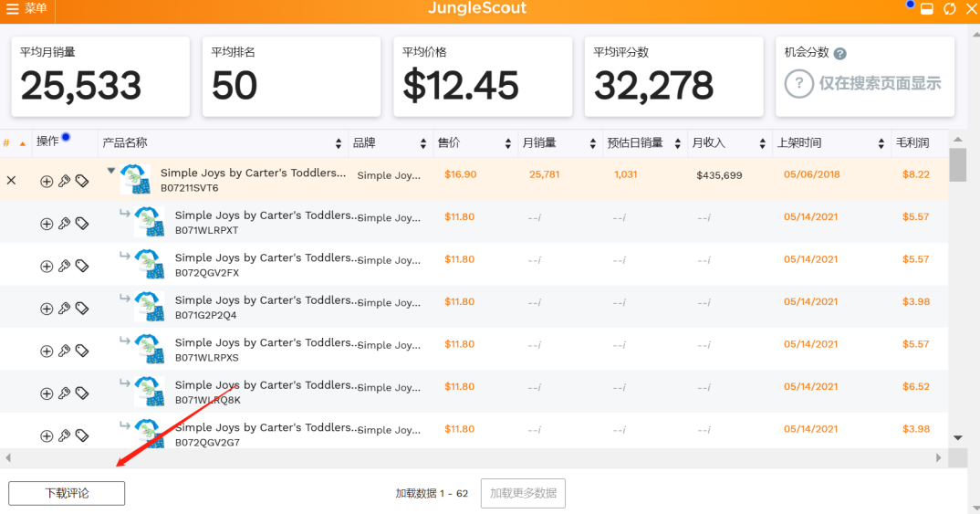Click monthly sales value 25,781
The image size is (980, 514).
(x=545, y=174)
